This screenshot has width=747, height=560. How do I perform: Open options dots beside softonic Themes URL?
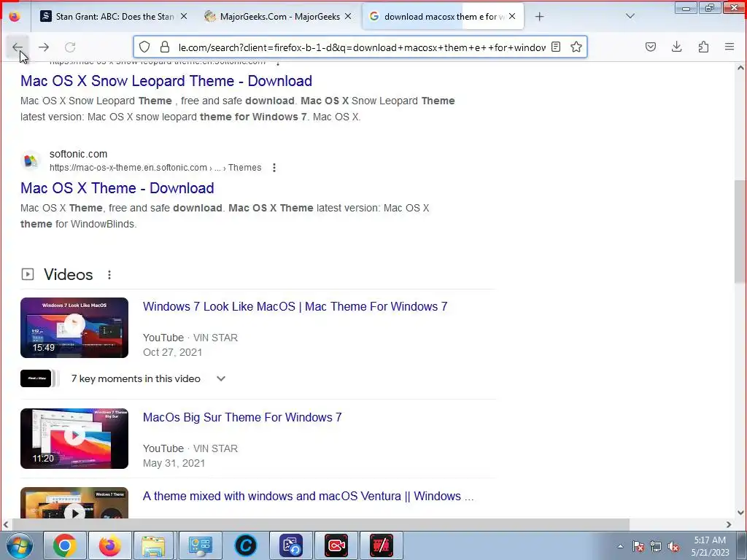click(274, 168)
